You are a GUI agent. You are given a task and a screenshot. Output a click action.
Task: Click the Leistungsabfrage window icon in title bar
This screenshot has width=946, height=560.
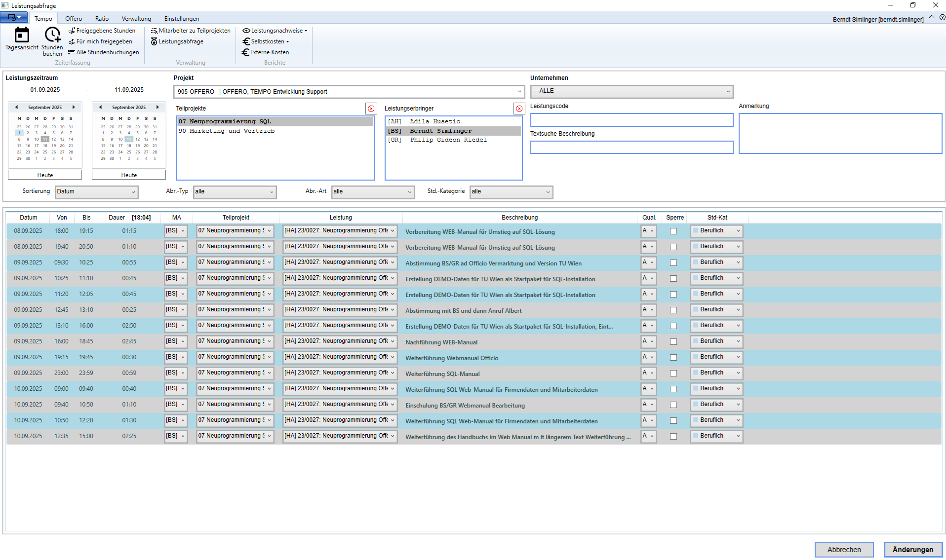[5, 5]
